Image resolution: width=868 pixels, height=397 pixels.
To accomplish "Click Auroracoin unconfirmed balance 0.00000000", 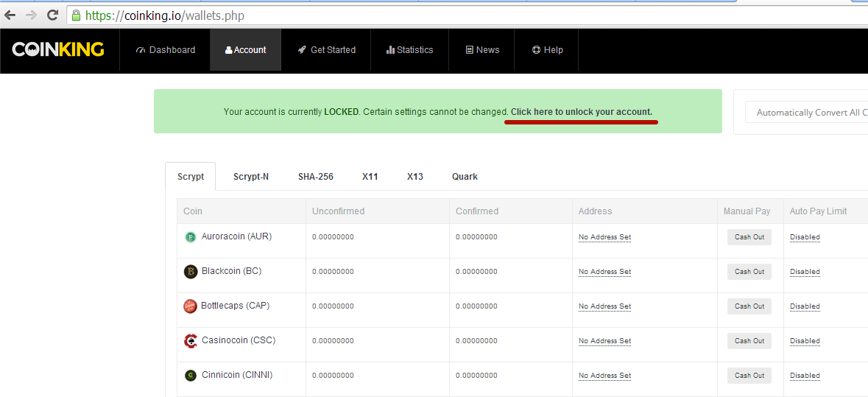I will 333,237.
